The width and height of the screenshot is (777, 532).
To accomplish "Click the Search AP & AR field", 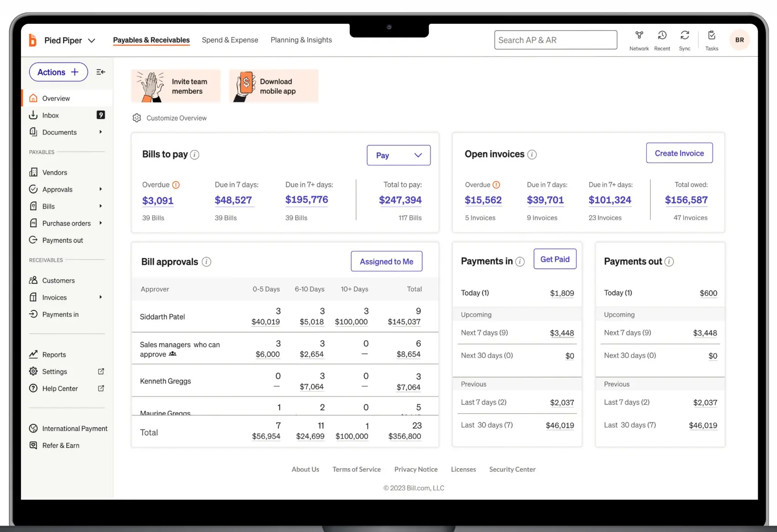I will click(556, 40).
